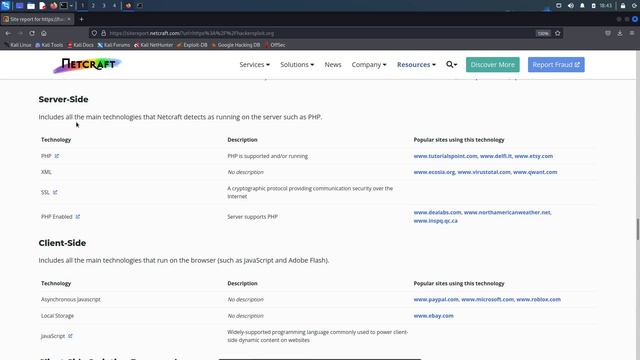This screenshot has height=360, width=640.
Task: Select the Firefox window button in the taskbar
Action: click(129, 6)
